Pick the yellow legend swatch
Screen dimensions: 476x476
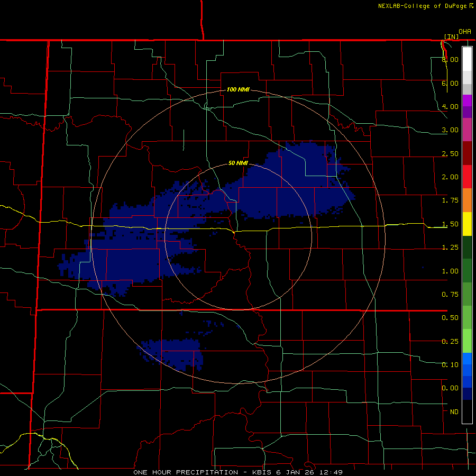point(467,224)
